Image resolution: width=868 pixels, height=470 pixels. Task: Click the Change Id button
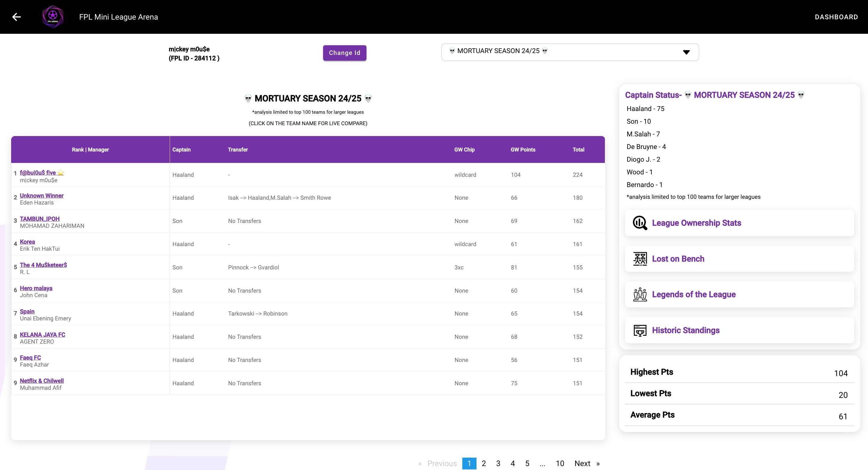click(x=344, y=53)
